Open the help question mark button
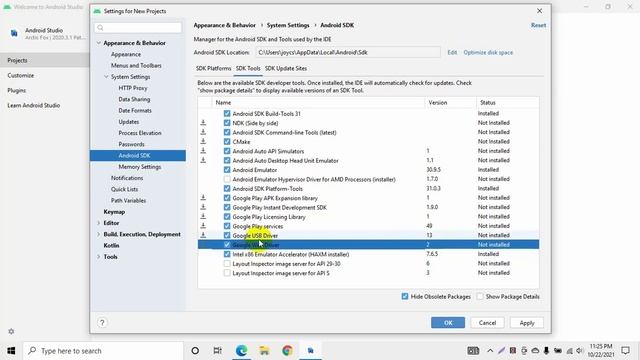The height and width of the screenshot is (360, 640). tap(102, 322)
